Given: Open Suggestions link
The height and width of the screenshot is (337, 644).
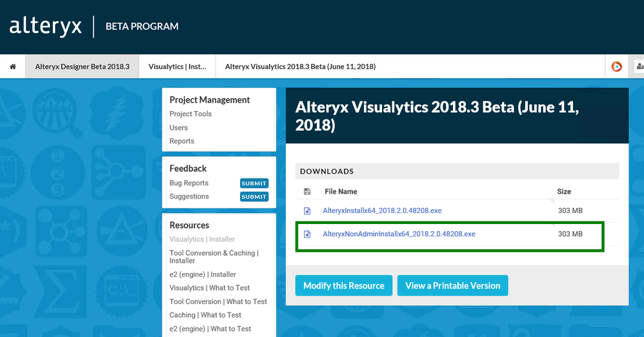Looking at the screenshot, I should pyautogui.click(x=189, y=196).
